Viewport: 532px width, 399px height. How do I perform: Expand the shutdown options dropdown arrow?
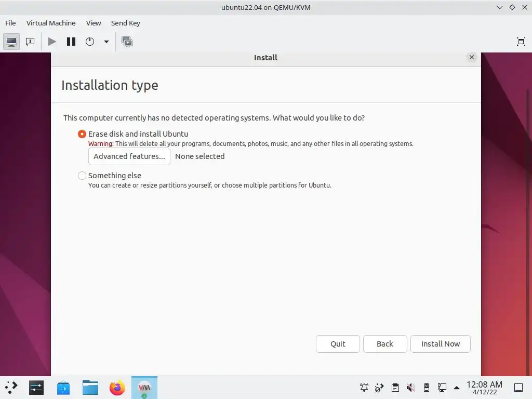[x=107, y=42]
